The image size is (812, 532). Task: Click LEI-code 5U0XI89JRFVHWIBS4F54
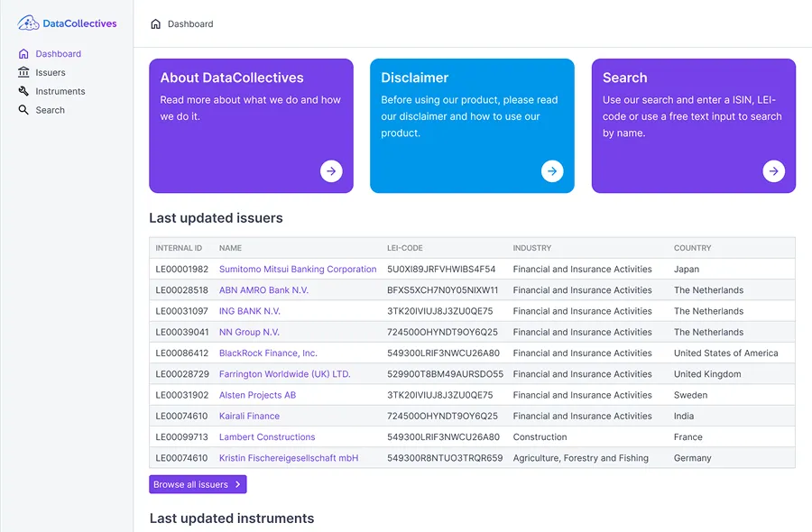pos(441,269)
